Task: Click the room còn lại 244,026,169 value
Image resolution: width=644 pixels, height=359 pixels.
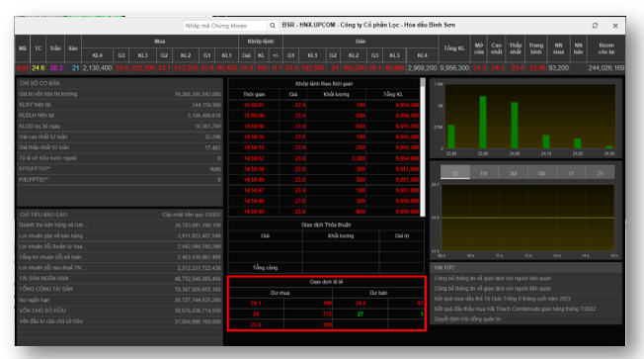Action: pyautogui.click(x=606, y=68)
